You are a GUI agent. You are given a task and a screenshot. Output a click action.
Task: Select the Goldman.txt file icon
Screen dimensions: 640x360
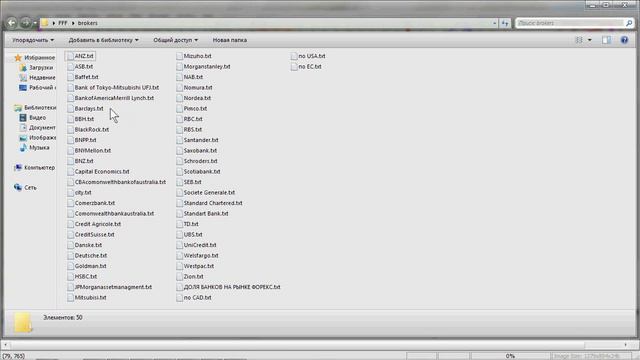[x=70, y=266]
